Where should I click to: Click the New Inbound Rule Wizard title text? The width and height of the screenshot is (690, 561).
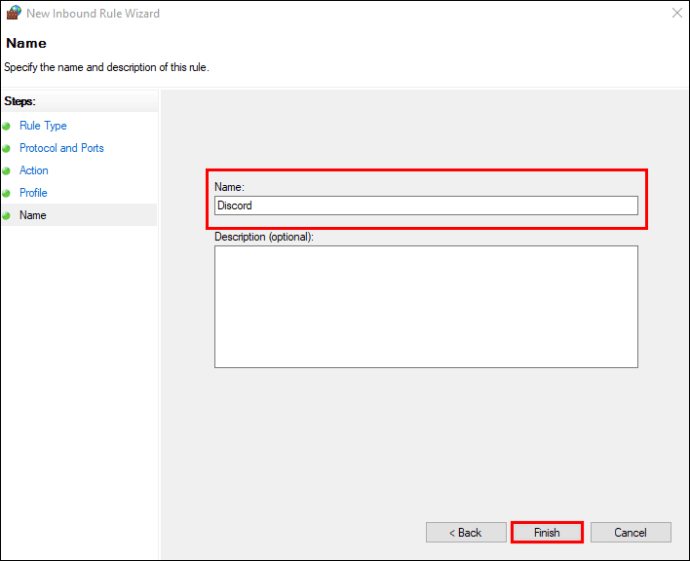[x=93, y=14]
